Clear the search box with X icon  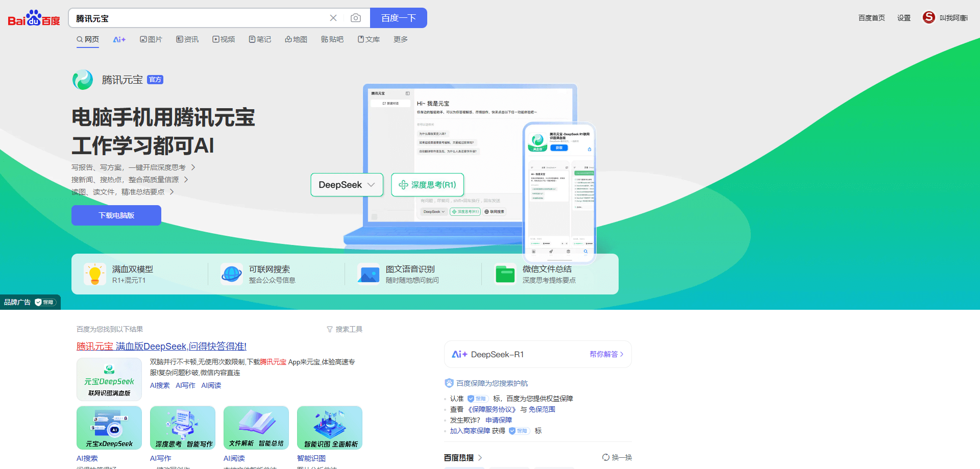click(333, 18)
